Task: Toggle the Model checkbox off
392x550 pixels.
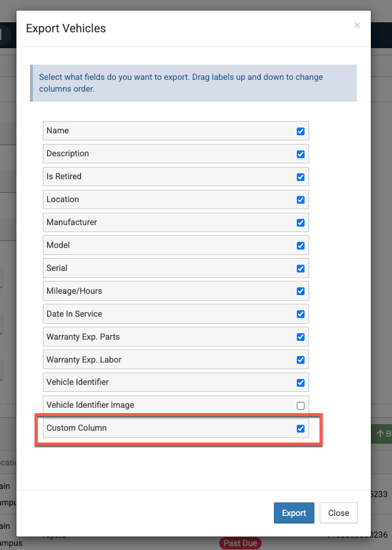Action: coord(300,246)
